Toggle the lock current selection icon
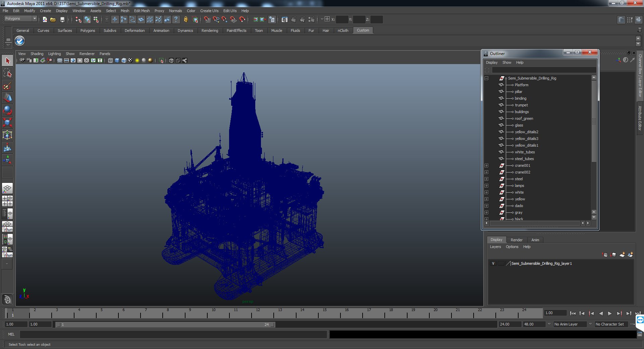644x349 pixels. point(186,19)
